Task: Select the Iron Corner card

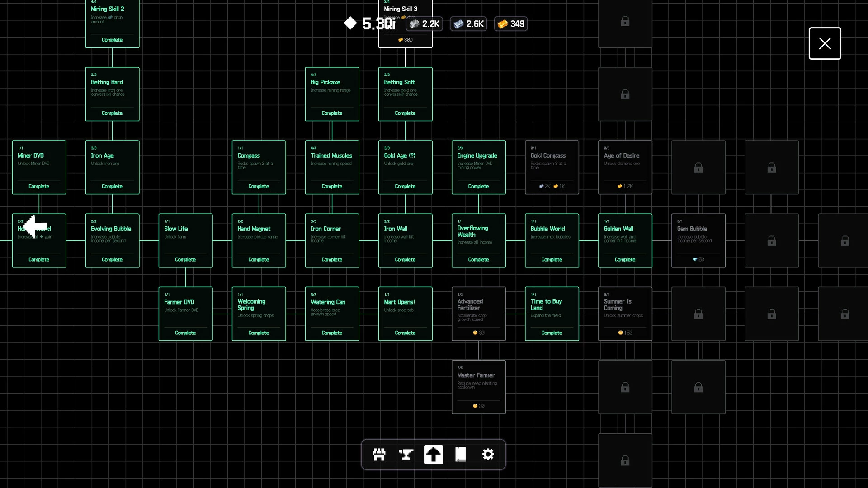Action: pyautogui.click(x=332, y=240)
